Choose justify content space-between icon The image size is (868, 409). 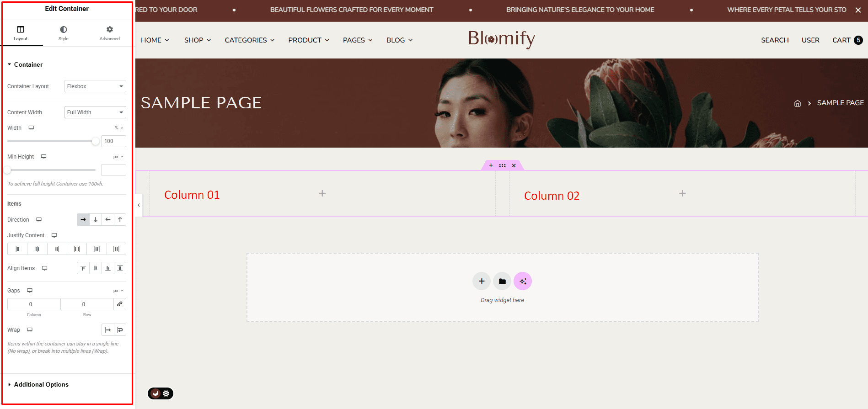[77, 249]
